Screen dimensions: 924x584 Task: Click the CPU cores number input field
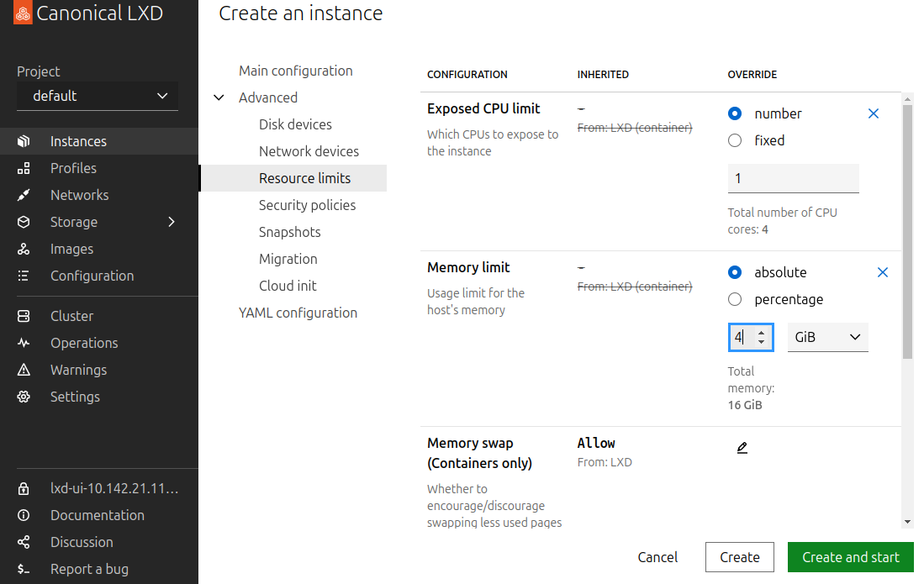(793, 178)
